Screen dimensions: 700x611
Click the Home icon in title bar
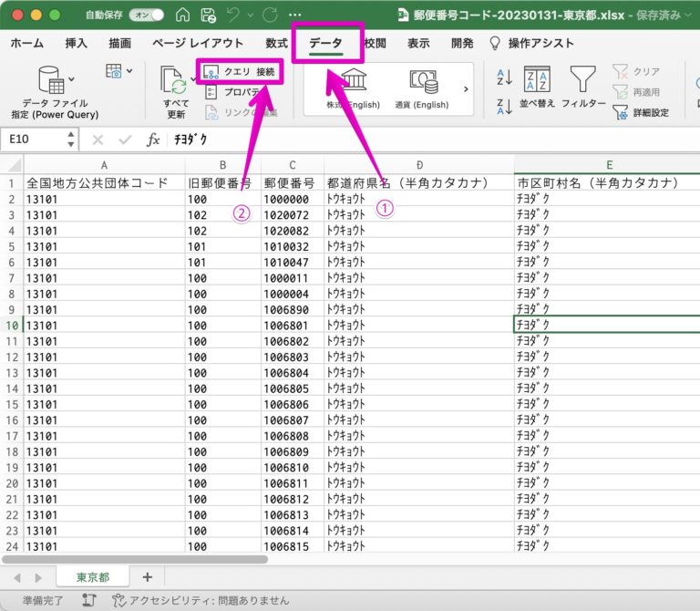coord(182,16)
